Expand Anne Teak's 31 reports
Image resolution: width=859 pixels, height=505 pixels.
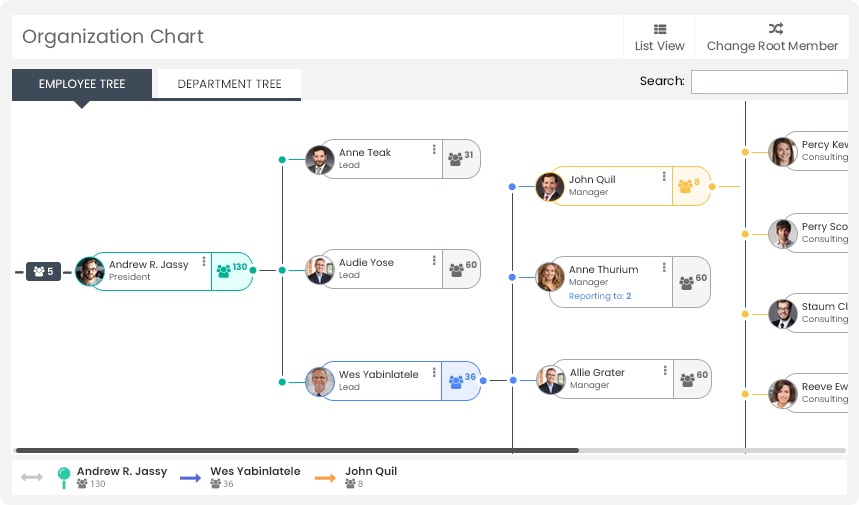click(x=461, y=159)
